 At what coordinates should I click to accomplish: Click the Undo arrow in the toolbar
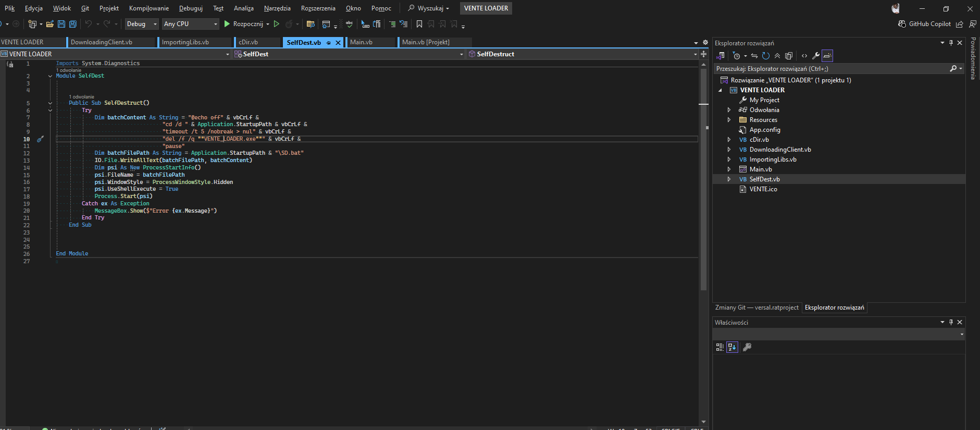[x=89, y=24]
